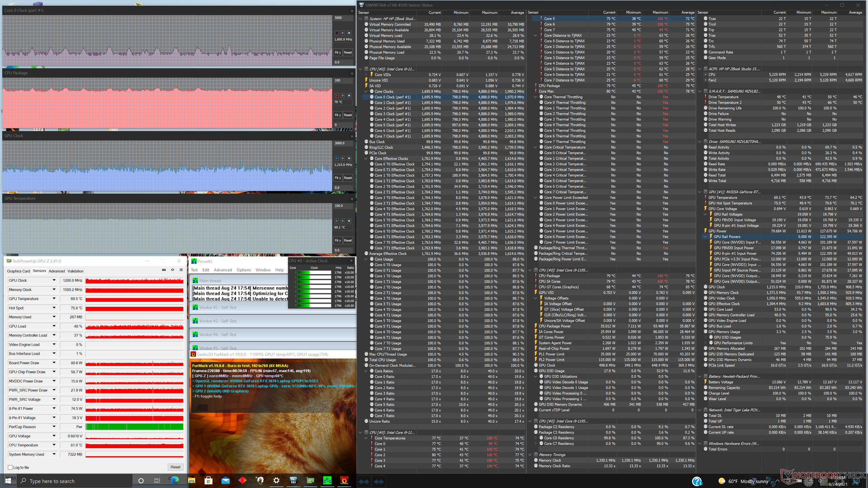Open CPU Temperature sensor dropdown in GPU-Z
868x488 pixels.
pos(54,445)
